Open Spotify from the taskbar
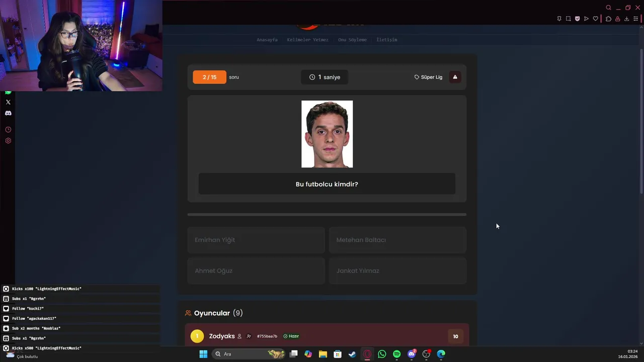Screen dimensions: 644x362 [396, 354]
